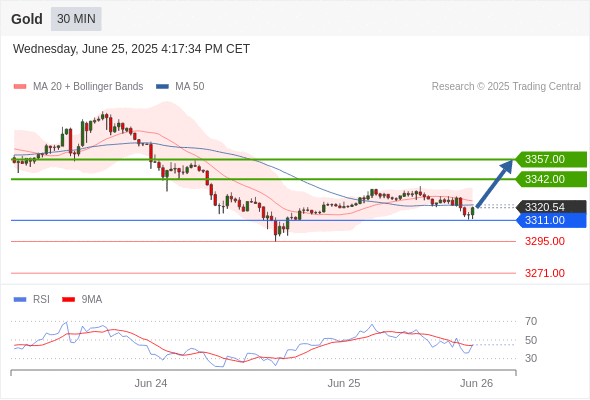Toggle the MA 50 legend entry
This screenshot has width=590, height=400.
180,87
